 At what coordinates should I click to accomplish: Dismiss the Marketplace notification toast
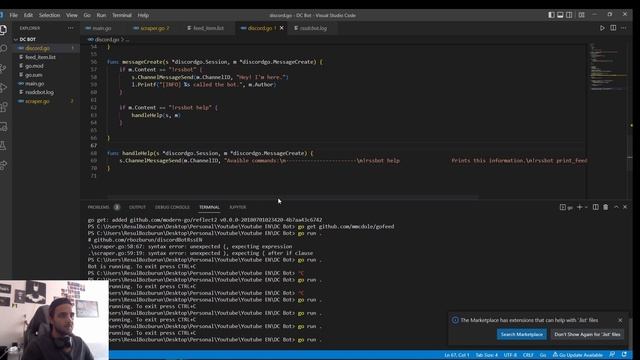pyautogui.click(x=620, y=320)
